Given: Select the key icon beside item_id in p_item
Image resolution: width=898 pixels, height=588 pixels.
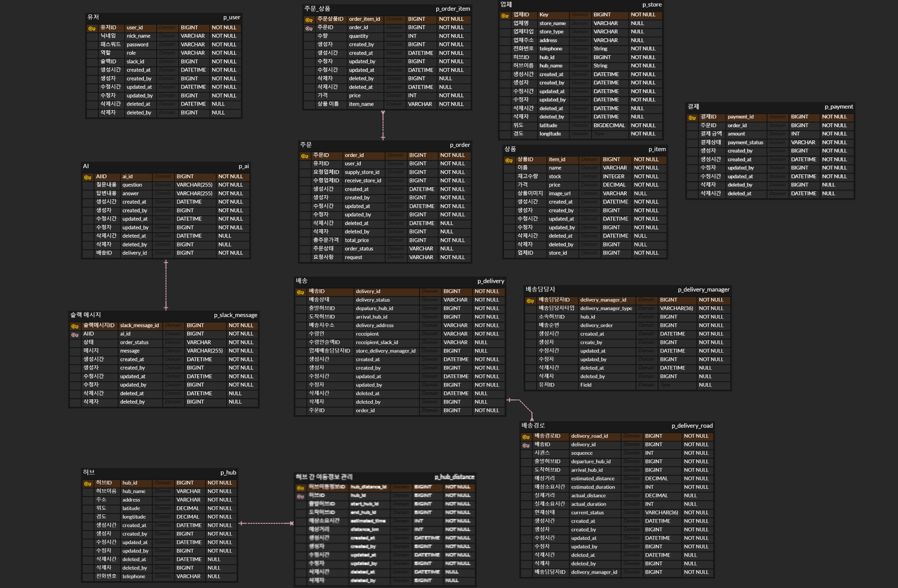Looking at the screenshot, I should pos(509,160).
